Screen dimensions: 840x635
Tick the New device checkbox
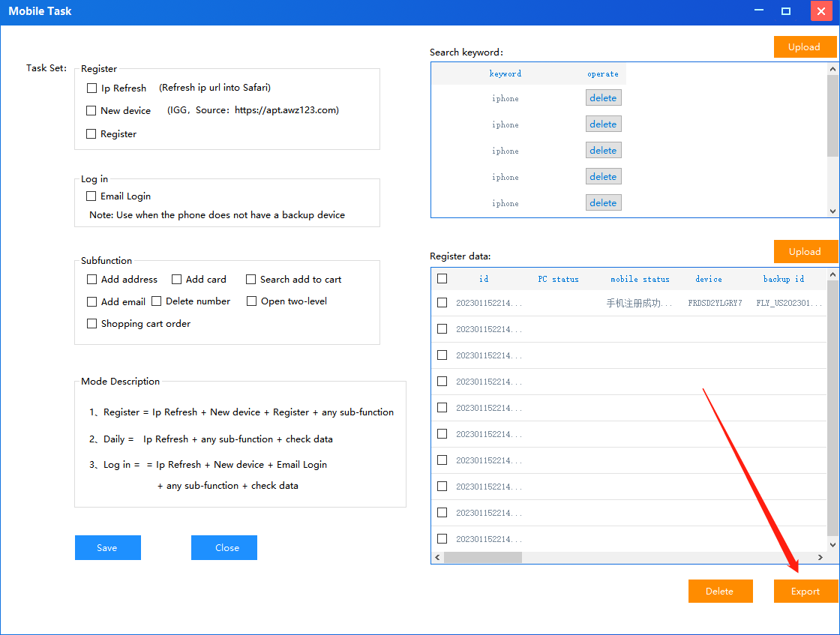pos(91,110)
